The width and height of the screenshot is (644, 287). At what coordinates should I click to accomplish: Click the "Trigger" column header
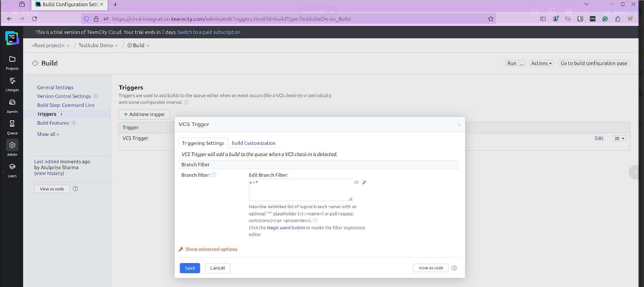point(130,127)
